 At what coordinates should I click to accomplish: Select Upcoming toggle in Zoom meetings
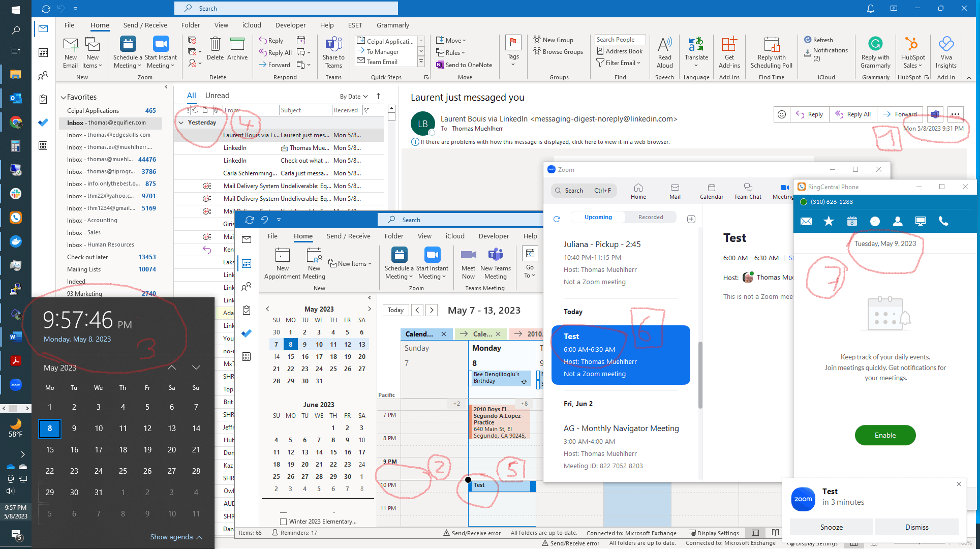[x=598, y=217]
